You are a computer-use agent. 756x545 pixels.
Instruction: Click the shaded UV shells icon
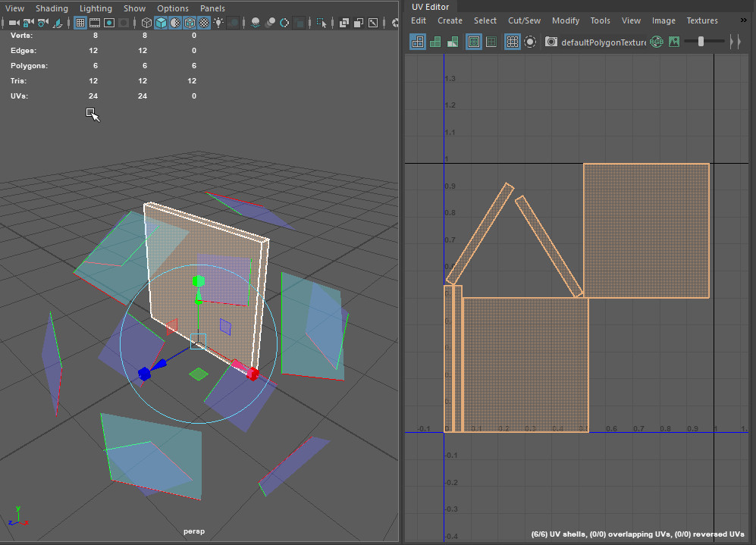click(x=435, y=42)
